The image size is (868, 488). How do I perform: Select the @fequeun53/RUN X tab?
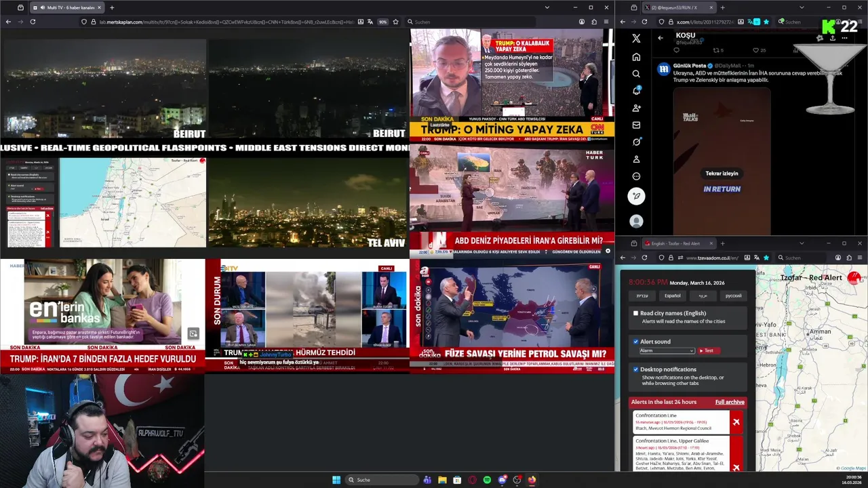[x=681, y=7]
